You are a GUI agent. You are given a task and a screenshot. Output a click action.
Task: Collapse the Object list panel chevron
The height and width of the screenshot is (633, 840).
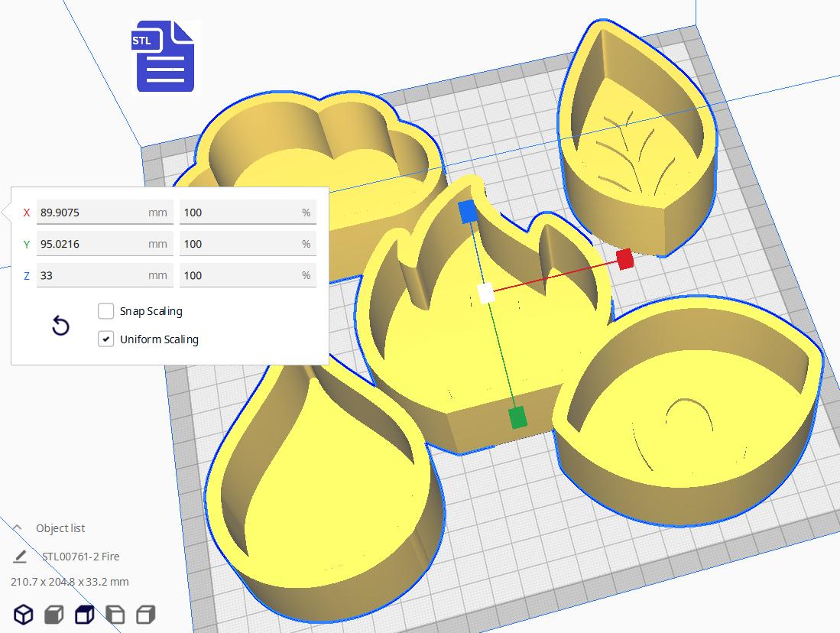pos(17,528)
